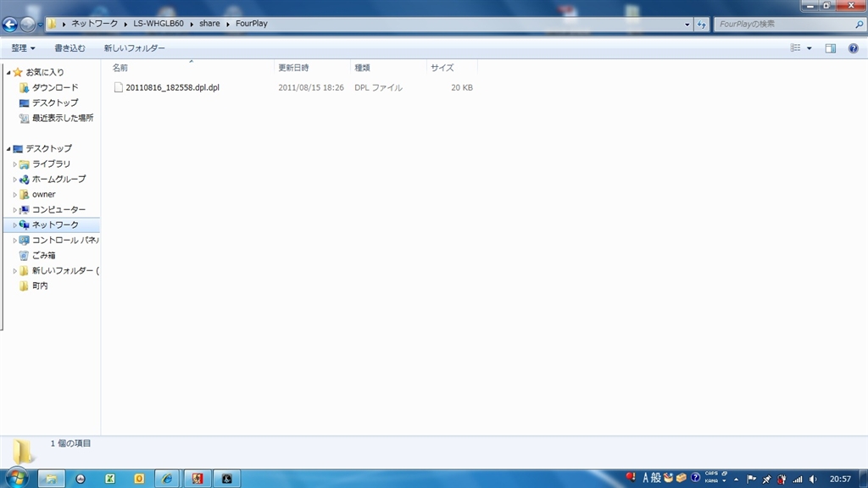Open the address bar previous locations dropdown

point(687,25)
